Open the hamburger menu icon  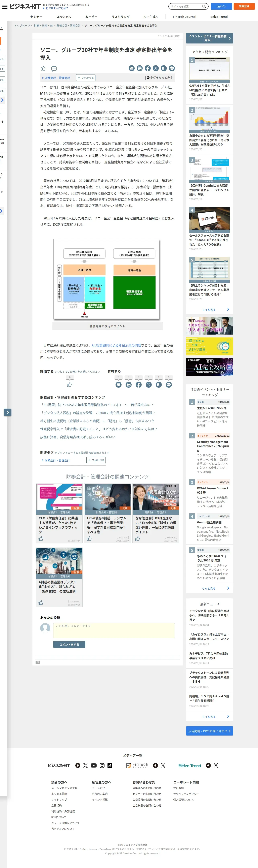[5, 6]
